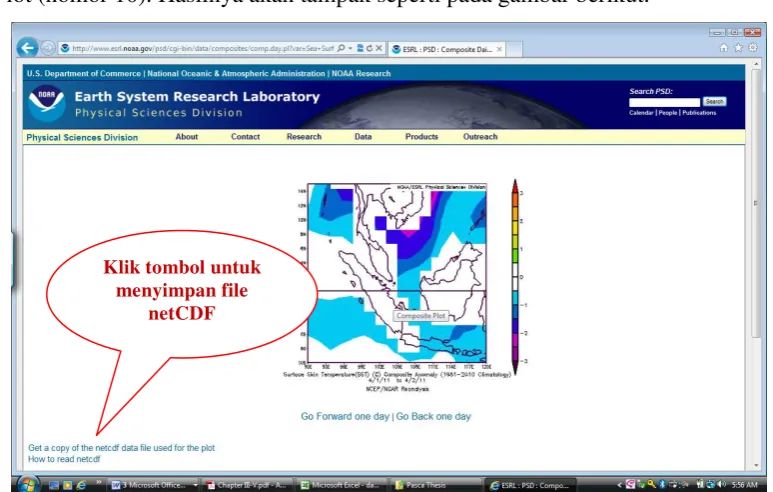
Task: Click the Search PSD text field
Action: click(664, 102)
